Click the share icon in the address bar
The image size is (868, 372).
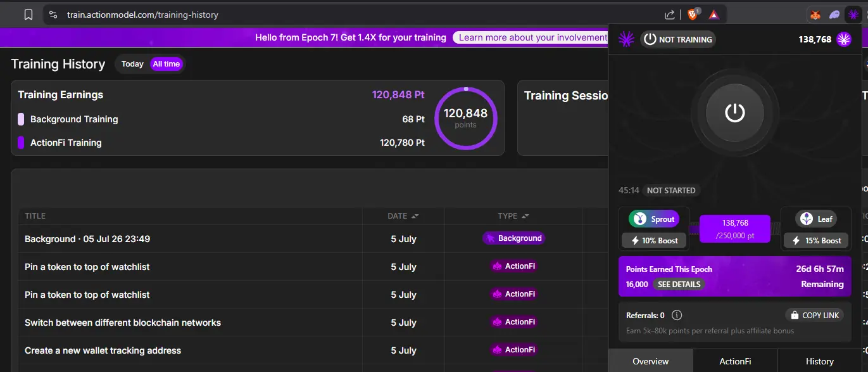coord(670,15)
